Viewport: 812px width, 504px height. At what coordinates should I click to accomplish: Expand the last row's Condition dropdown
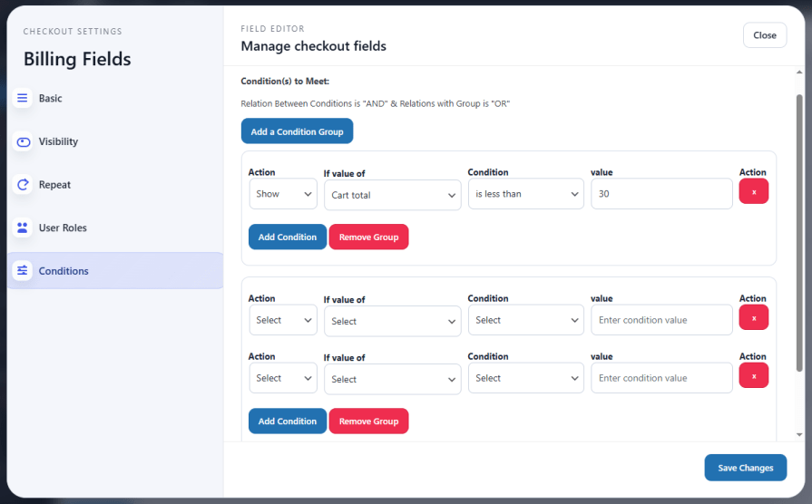coord(525,378)
